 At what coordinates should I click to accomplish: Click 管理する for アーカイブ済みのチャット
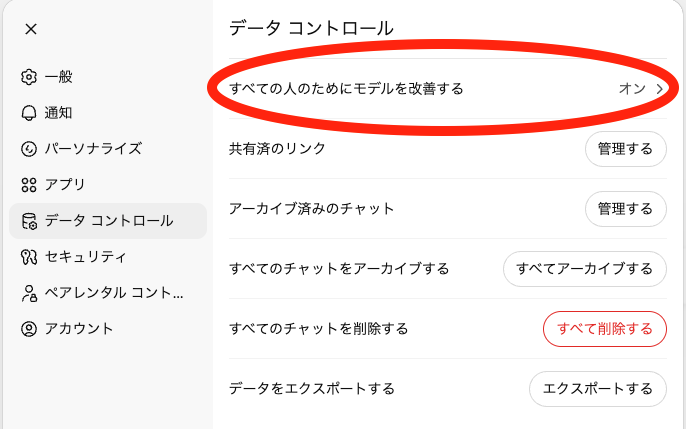point(625,209)
